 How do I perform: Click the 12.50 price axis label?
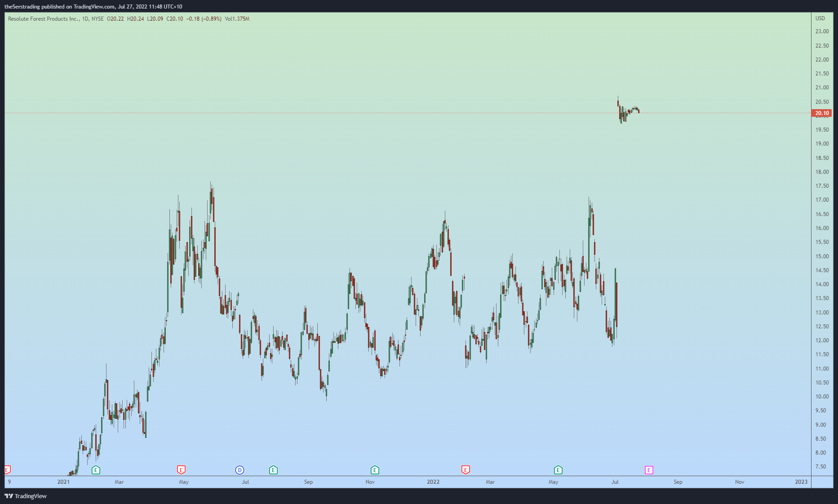pos(822,327)
